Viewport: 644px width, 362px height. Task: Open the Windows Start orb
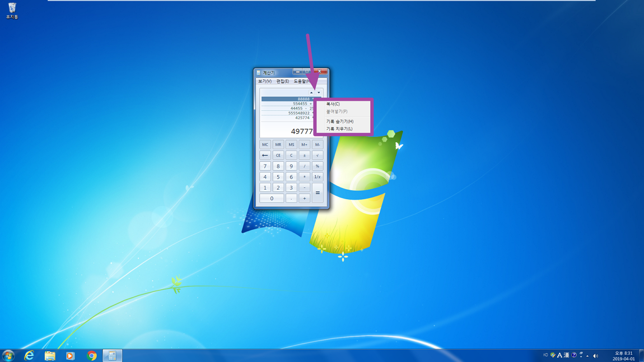pyautogui.click(x=8, y=355)
